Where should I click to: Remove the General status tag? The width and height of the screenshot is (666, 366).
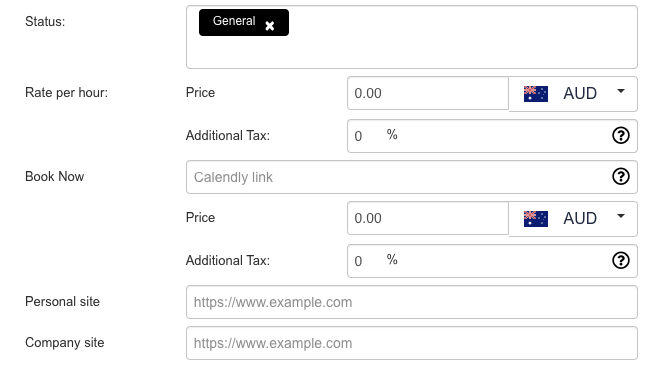pos(269,26)
